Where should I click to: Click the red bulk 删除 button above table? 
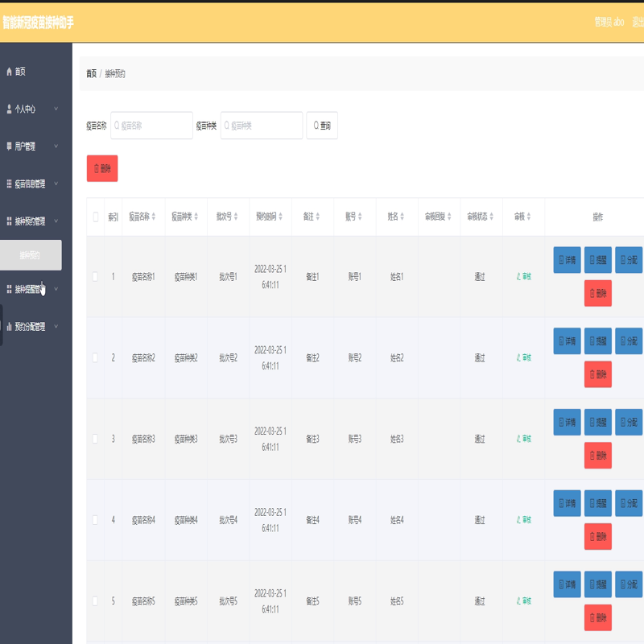(x=102, y=168)
